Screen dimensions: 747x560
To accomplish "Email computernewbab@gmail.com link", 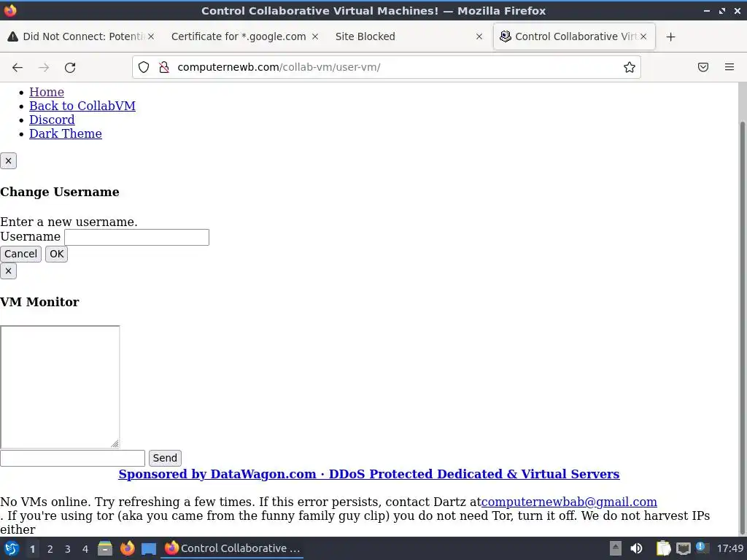I will click(569, 502).
